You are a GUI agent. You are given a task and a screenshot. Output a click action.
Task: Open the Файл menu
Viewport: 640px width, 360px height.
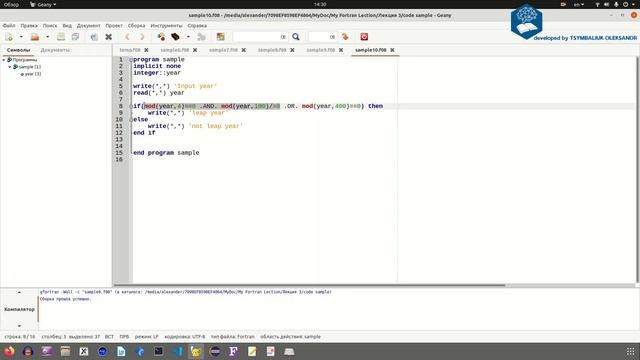pyautogui.click(x=9, y=25)
